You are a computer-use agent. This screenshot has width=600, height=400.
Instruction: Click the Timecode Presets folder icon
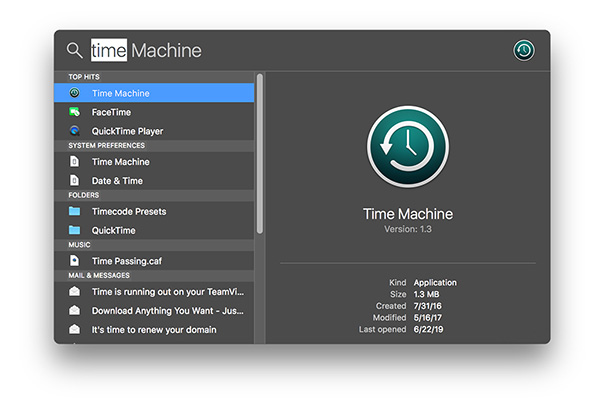pyautogui.click(x=74, y=211)
